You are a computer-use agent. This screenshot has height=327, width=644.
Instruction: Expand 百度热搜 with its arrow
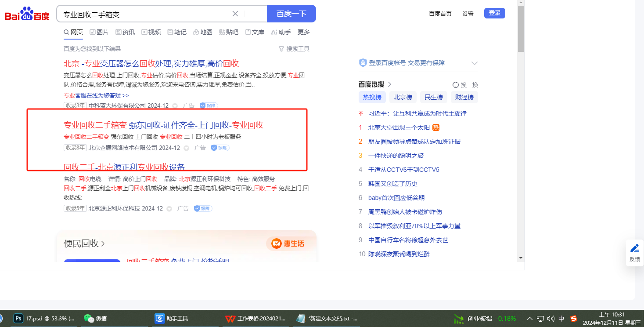click(389, 84)
